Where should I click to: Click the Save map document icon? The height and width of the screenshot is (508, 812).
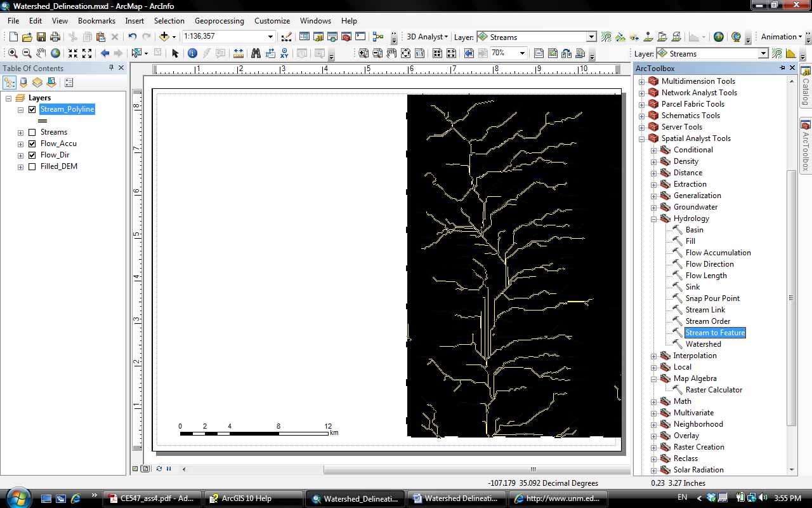click(41, 37)
